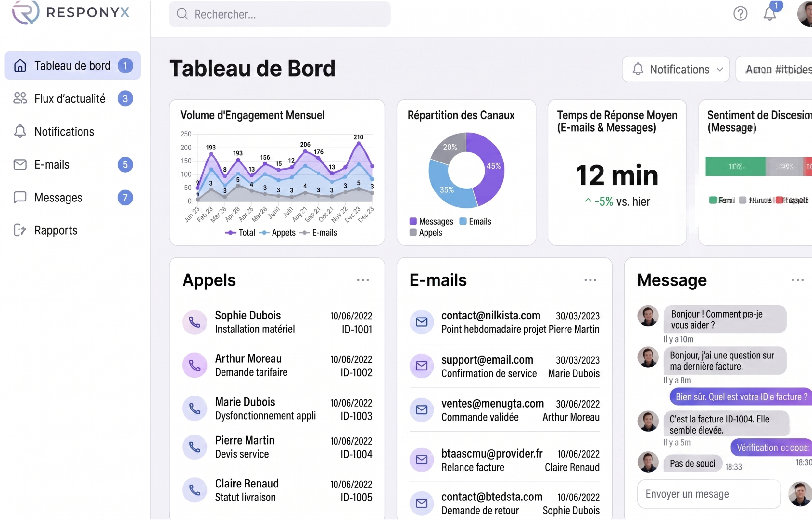Click the Total legend entry
Screen dimensions: 812x520
tap(240, 233)
